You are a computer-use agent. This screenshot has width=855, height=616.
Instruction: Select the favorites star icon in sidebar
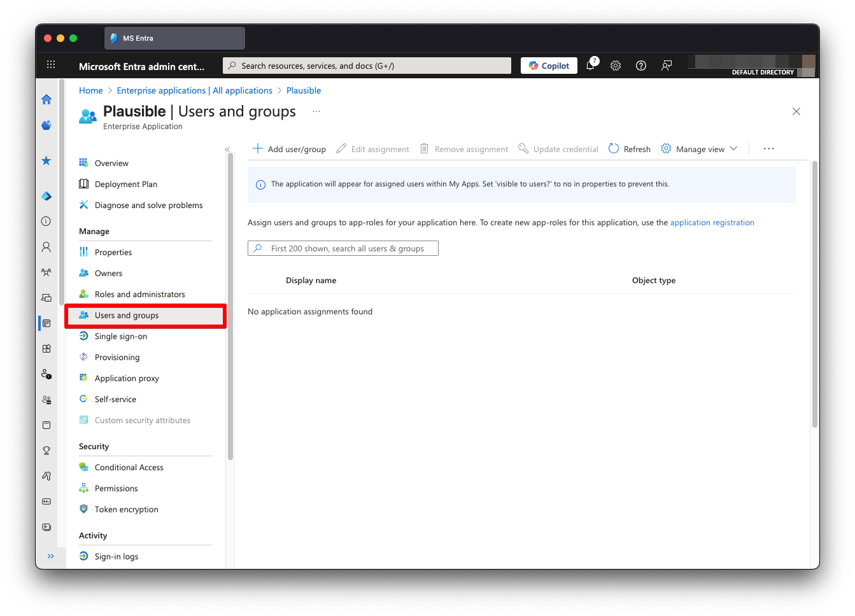coord(46,160)
